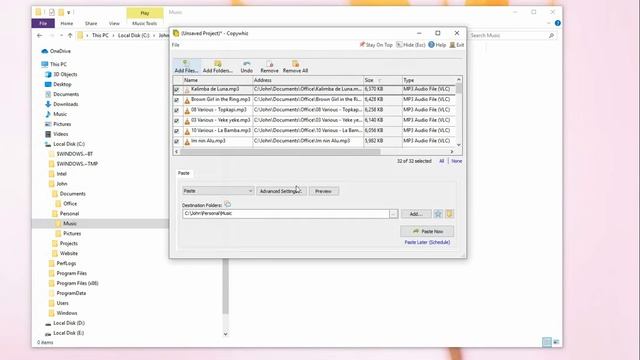This screenshot has height=360, width=640.
Task: Click the yellow folder icon beside star
Action: [x=449, y=214]
